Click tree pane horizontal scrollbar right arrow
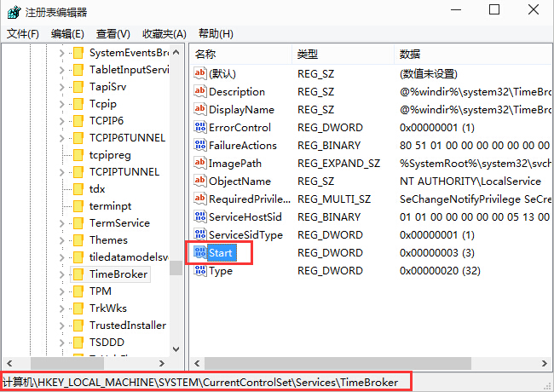554x392 pixels. pos(161,363)
